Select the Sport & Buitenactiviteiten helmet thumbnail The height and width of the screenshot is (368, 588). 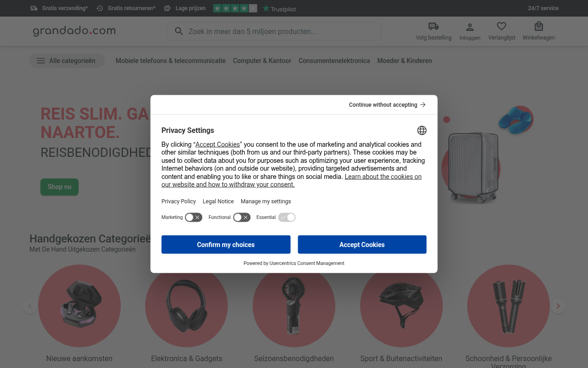coord(401,306)
